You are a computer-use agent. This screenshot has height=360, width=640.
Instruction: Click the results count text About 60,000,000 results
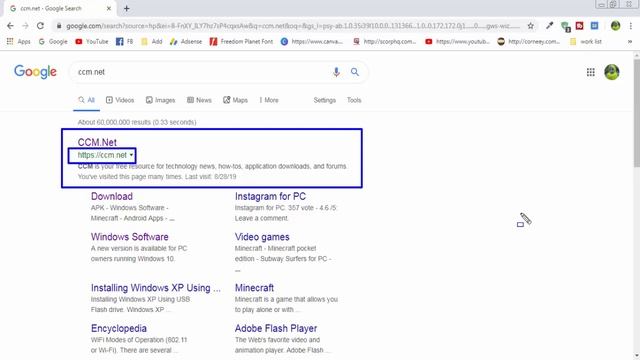coord(137,122)
